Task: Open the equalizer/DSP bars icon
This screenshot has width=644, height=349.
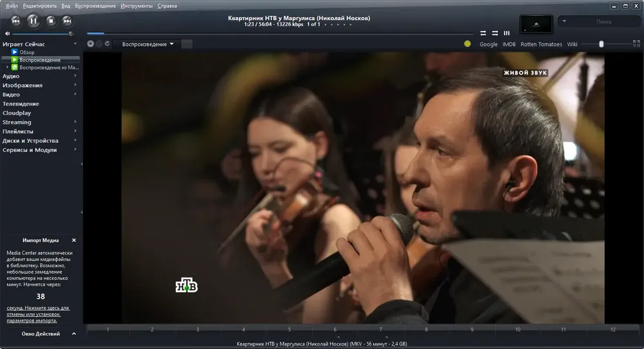Action: click(507, 33)
